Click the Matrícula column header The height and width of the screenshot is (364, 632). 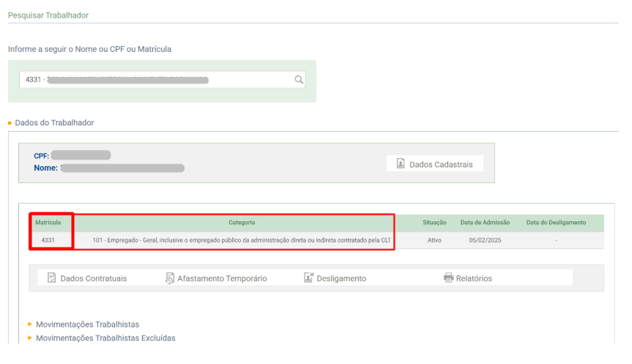[x=48, y=223]
